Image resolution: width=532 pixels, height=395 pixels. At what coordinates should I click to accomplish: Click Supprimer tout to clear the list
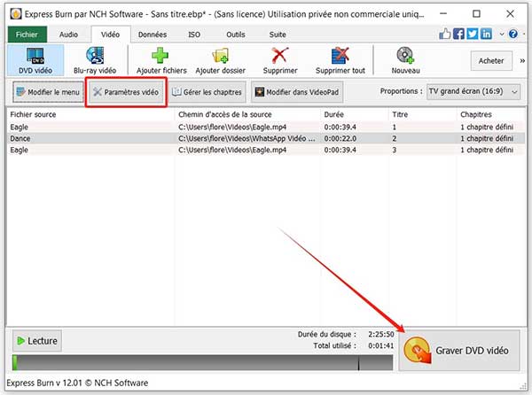(340, 60)
